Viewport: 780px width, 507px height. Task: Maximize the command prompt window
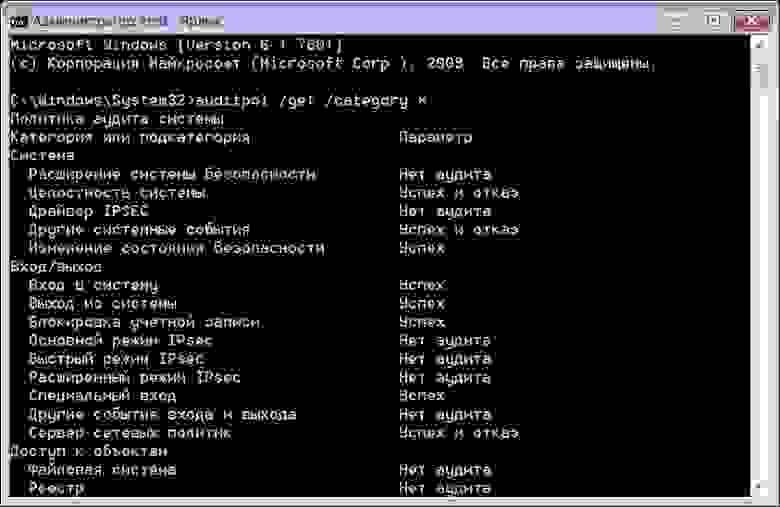712,21
